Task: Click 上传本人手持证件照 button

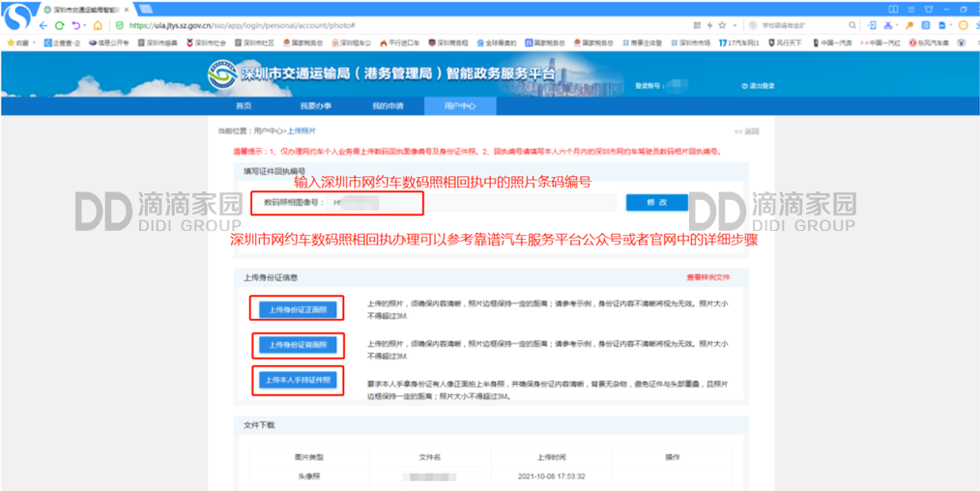Action: pos(298,379)
